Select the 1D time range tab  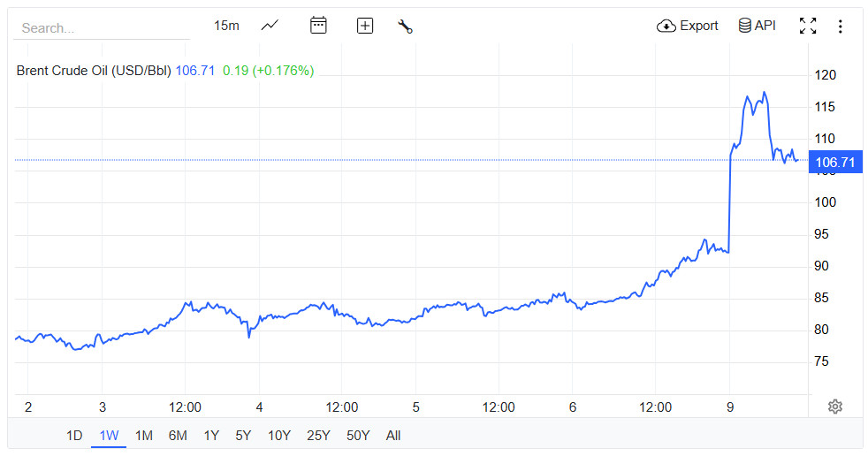click(x=74, y=435)
